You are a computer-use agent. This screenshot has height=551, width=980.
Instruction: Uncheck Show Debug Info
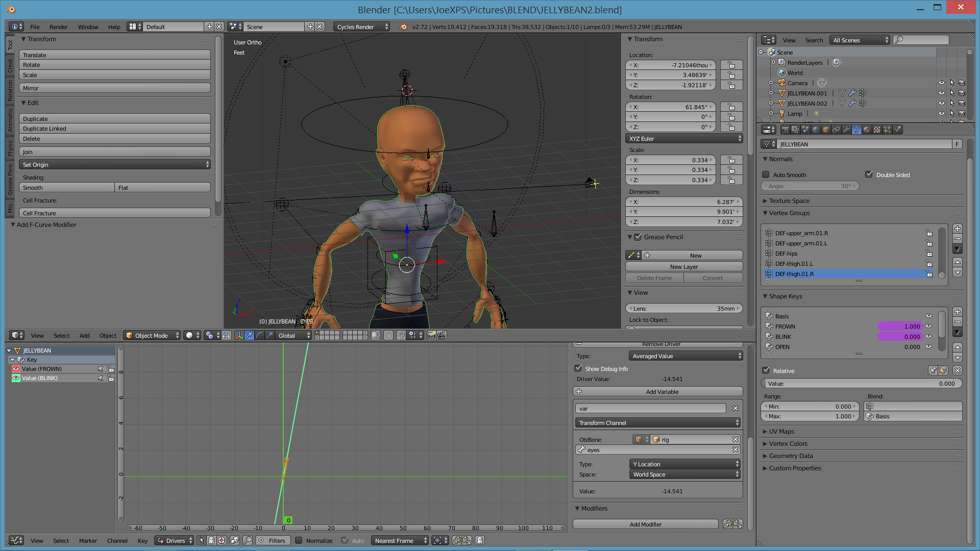coord(578,368)
